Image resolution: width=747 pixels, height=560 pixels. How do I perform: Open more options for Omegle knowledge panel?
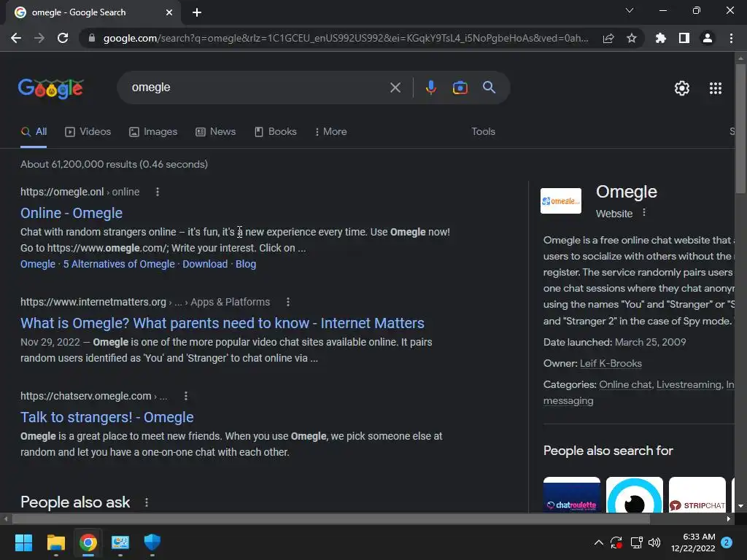(x=644, y=212)
